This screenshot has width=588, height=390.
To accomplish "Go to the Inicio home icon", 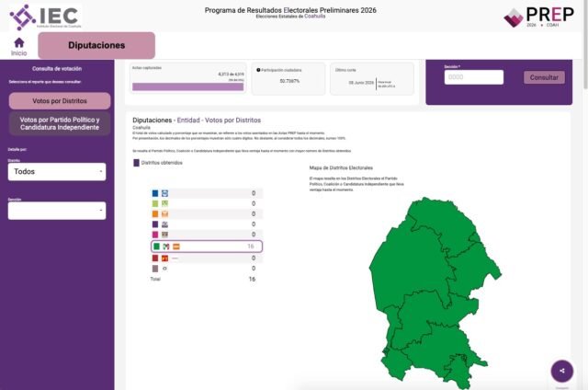I will pyautogui.click(x=19, y=43).
